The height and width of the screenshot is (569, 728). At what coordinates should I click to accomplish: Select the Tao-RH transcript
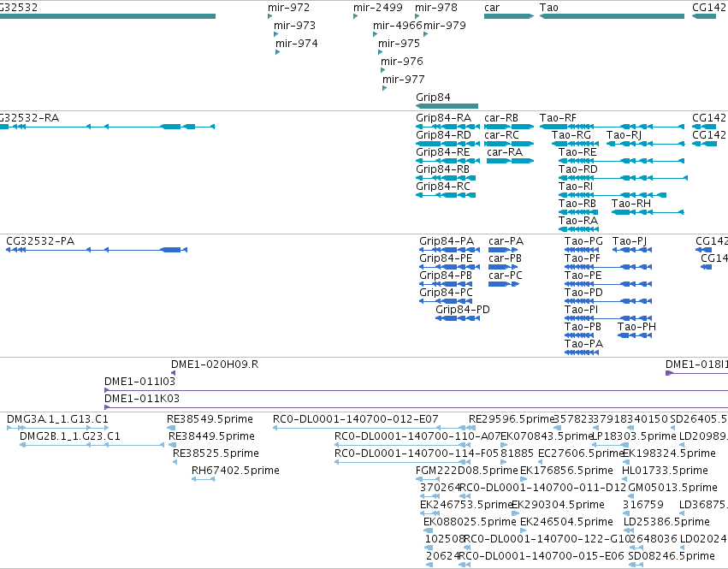click(648, 212)
